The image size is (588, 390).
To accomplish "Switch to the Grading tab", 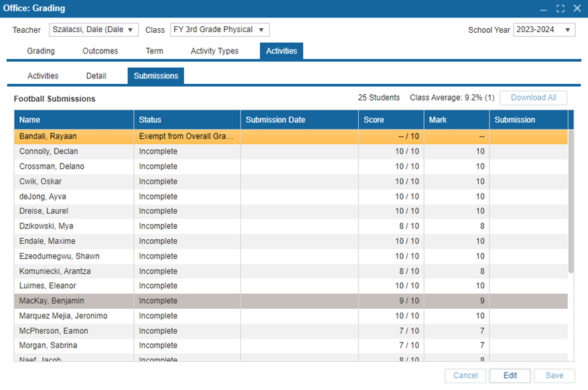I will pyautogui.click(x=41, y=51).
